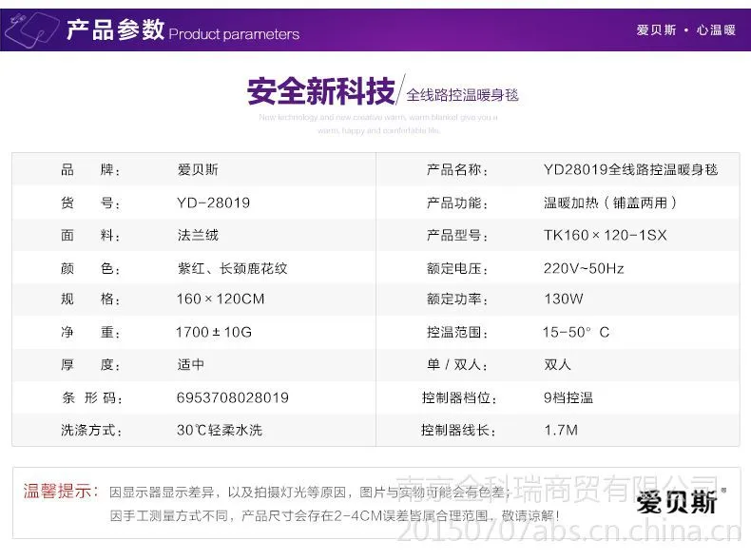Click the label 厚度：
The height and width of the screenshot is (560, 751).
click(x=90, y=364)
